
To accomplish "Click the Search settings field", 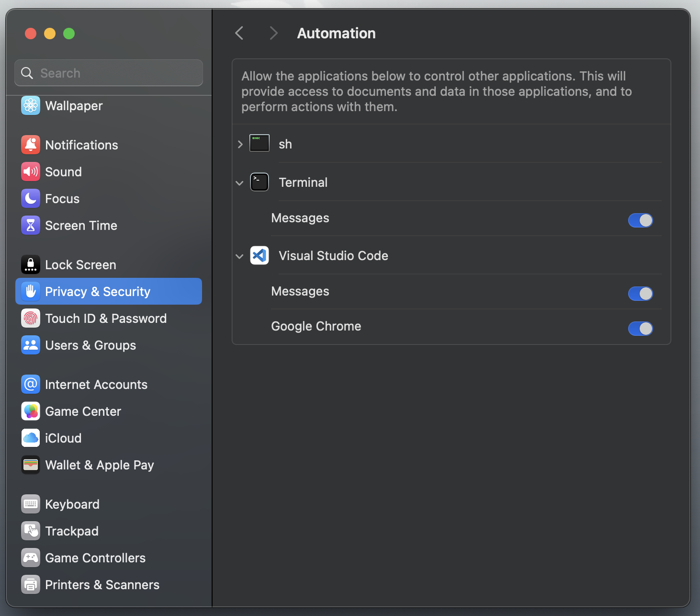I will pyautogui.click(x=109, y=73).
